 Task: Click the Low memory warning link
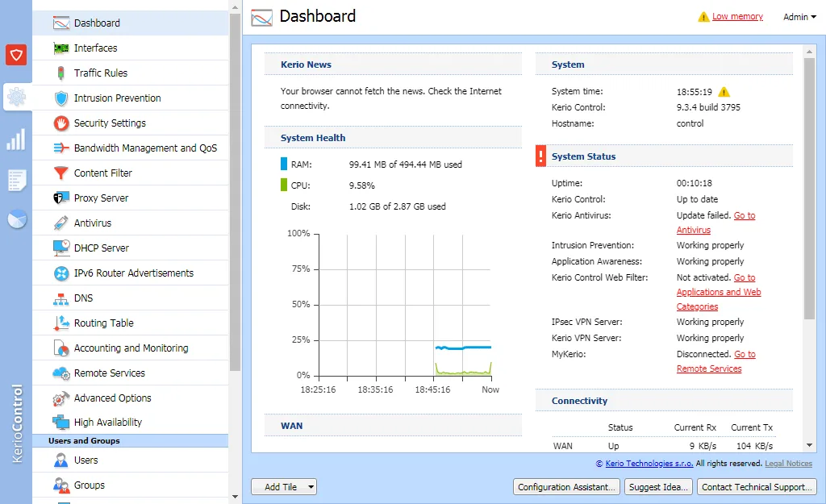pyautogui.click(x=737, y=16)
